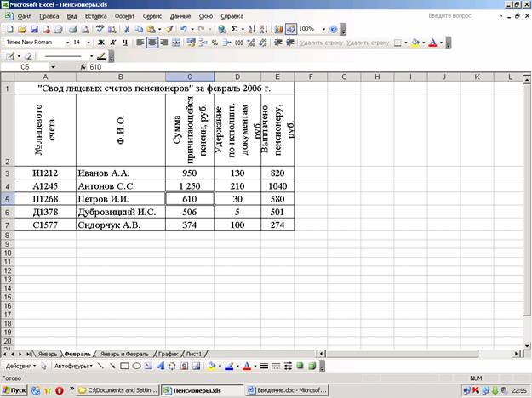Image resolution: width=532 pixels, height=398 pixels.
Task: Select cell B3 containing Иванов А.А.
Action: click(x=120, y=173)
